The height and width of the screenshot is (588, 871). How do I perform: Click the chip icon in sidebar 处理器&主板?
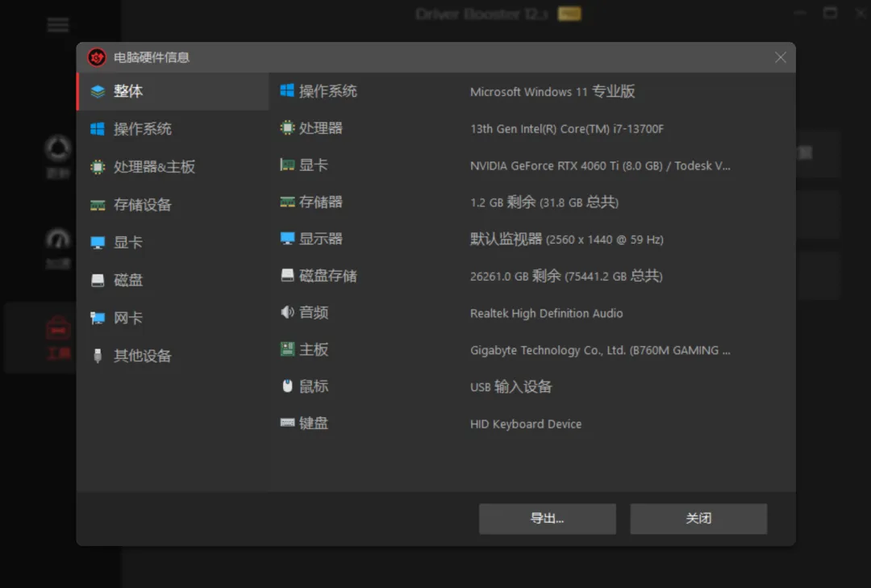coord(98,167)
